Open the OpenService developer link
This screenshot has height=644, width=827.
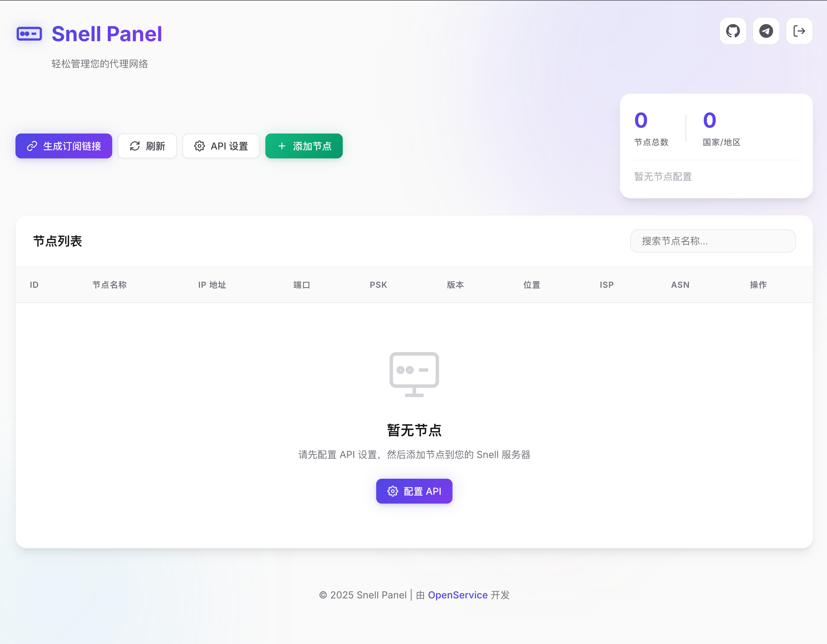point(458,595)
